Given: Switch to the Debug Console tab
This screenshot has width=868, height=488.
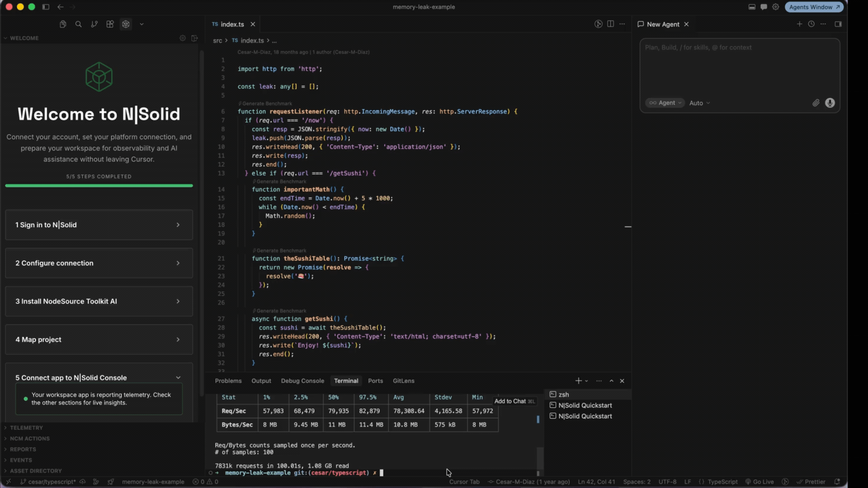Looking at the screenshot, I should 302,381.
